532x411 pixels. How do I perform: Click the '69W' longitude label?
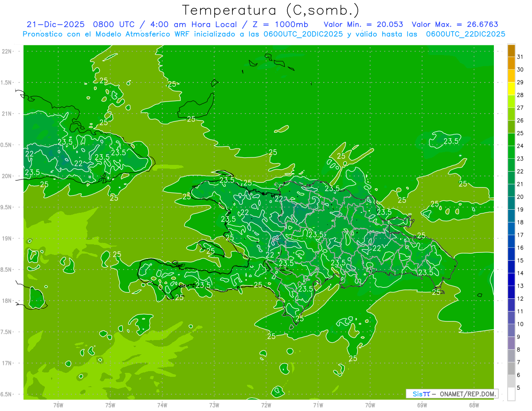pyautogui.click(x=422, y=405)
